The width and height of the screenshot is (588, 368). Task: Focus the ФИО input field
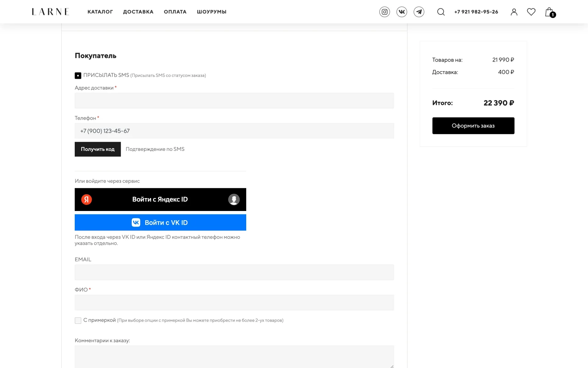234,303
